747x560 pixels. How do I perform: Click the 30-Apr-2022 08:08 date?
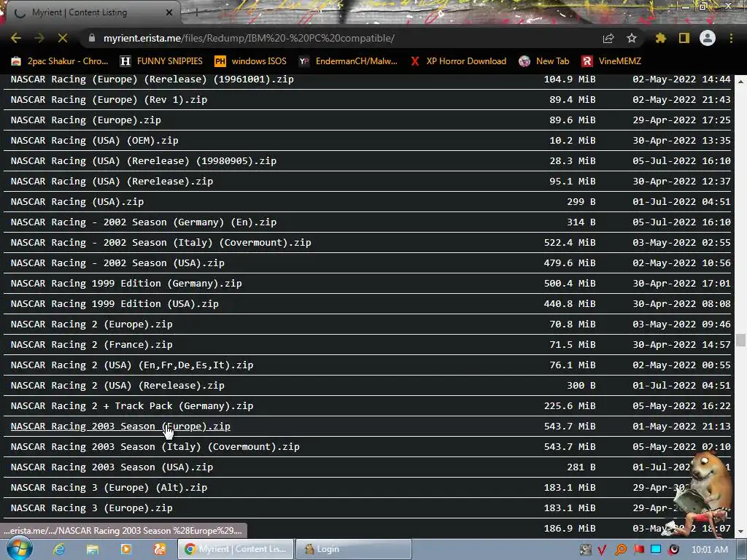[x=682, y=304]
